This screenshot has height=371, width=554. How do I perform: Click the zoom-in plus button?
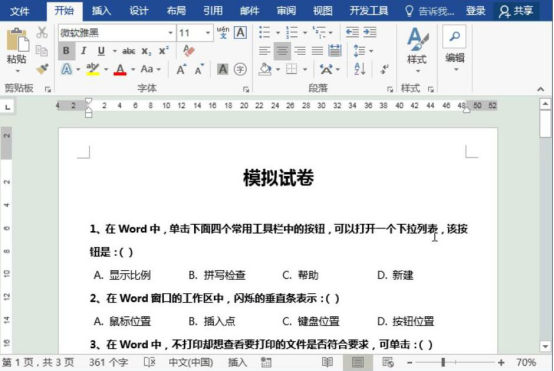(x=501, y=362)
